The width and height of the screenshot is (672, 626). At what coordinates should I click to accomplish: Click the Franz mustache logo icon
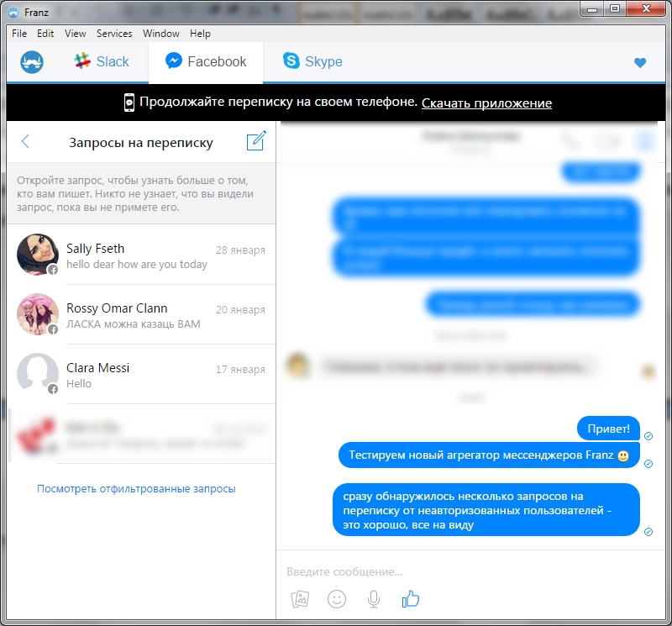coord(32,61)
